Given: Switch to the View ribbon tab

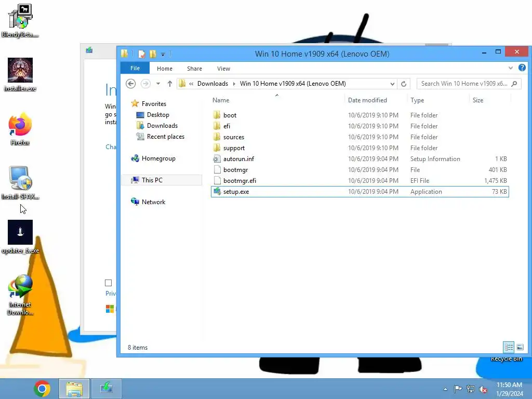Looking at the screenshot, I should coord(223,69).
